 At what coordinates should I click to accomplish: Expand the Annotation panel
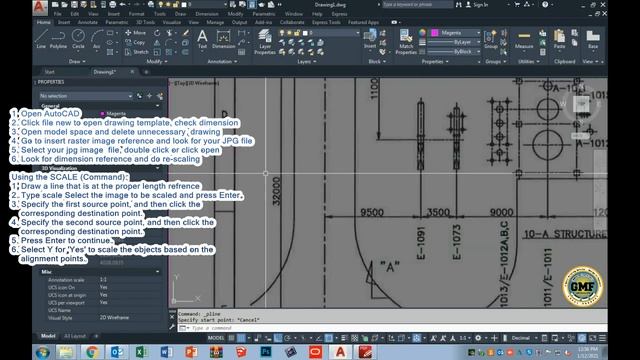click(x=222, y=61)
